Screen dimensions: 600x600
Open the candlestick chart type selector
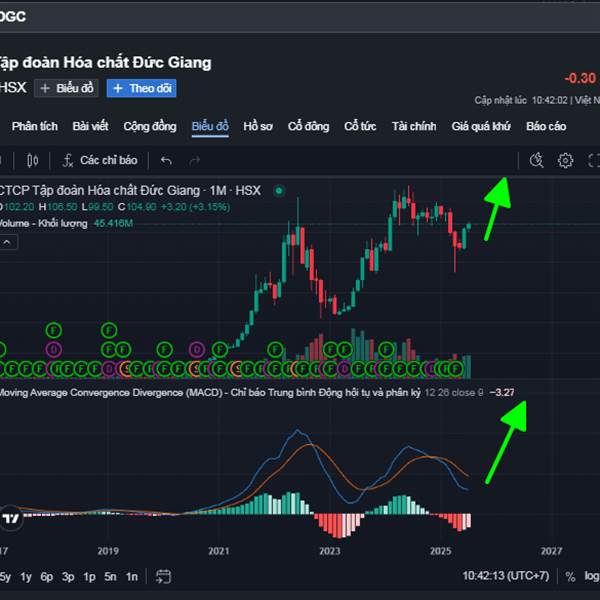[x=33, y=161]
